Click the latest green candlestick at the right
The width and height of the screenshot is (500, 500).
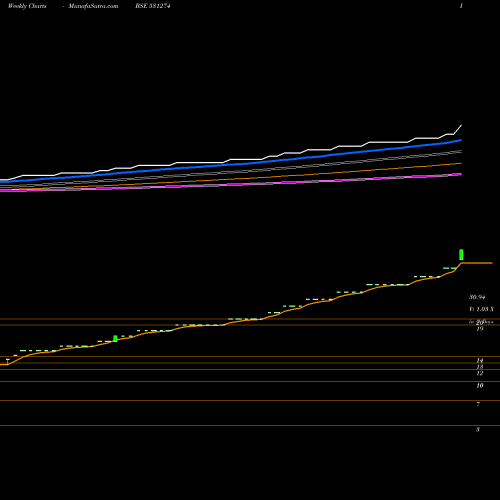[461, 255]
